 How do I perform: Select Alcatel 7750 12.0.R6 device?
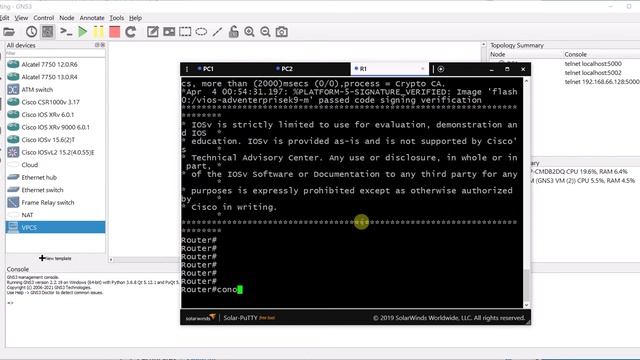pos(55,64)
